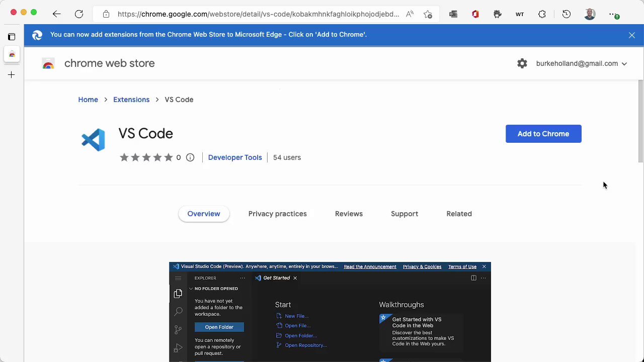644x362 pixels.
Task: Collapse the NO FOLDER OPENED section
Action: pos(191,289)
